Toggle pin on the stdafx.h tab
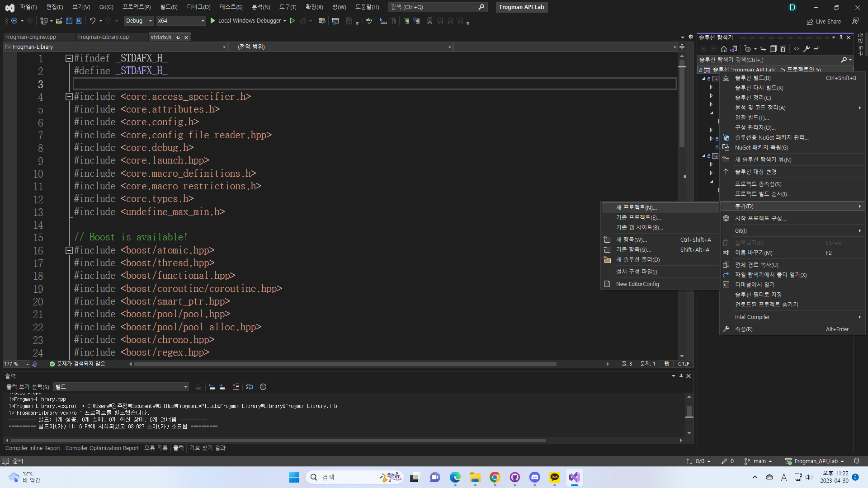Screen dimensions: 868x488 click(178, 38)
